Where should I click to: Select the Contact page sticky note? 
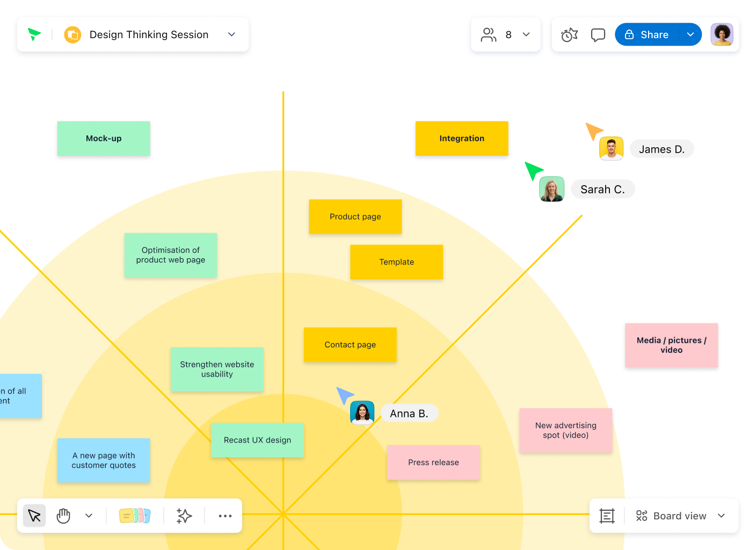tap(350, 345)
